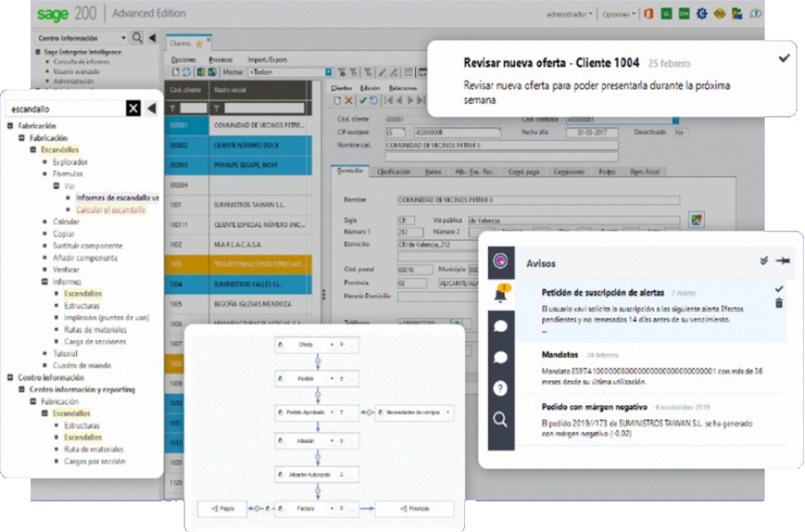805x532 pixels.
Task: Click the help question mark in Avisos sidebar
Action: click(x=500, y=388)
